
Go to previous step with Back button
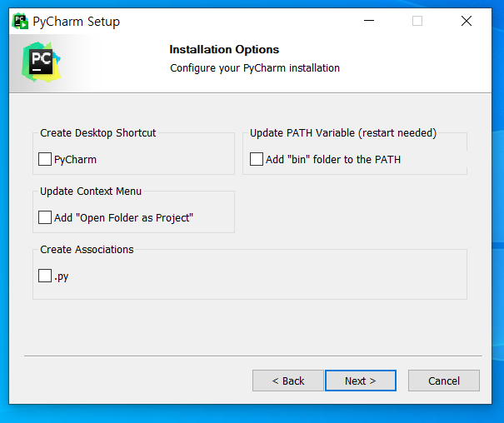[x=288, y=381]
